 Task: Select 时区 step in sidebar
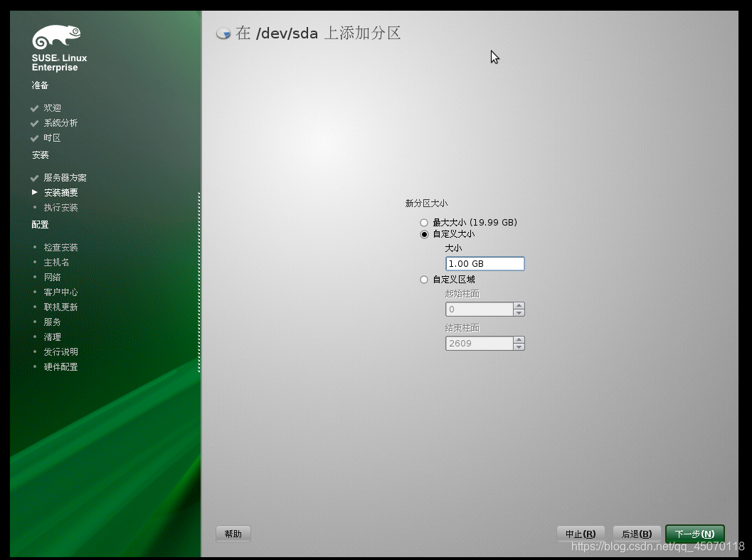[x=52, y=138]
